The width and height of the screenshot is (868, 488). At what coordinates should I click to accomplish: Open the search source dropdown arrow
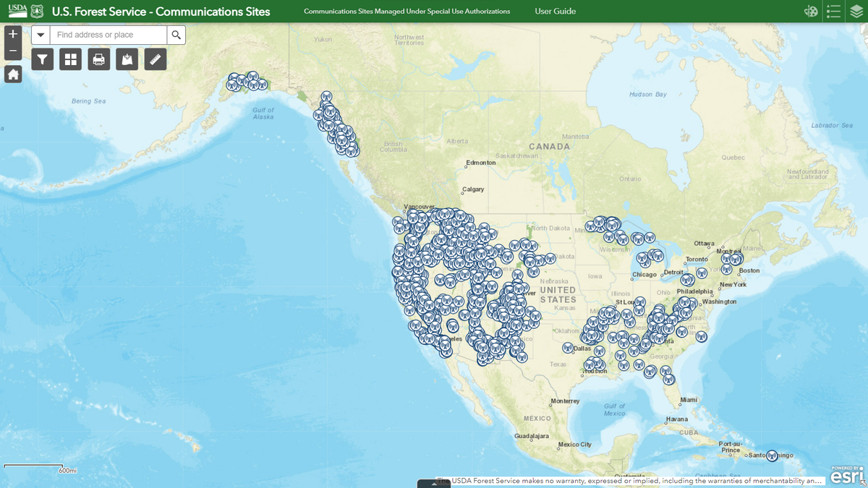(41, 34)
